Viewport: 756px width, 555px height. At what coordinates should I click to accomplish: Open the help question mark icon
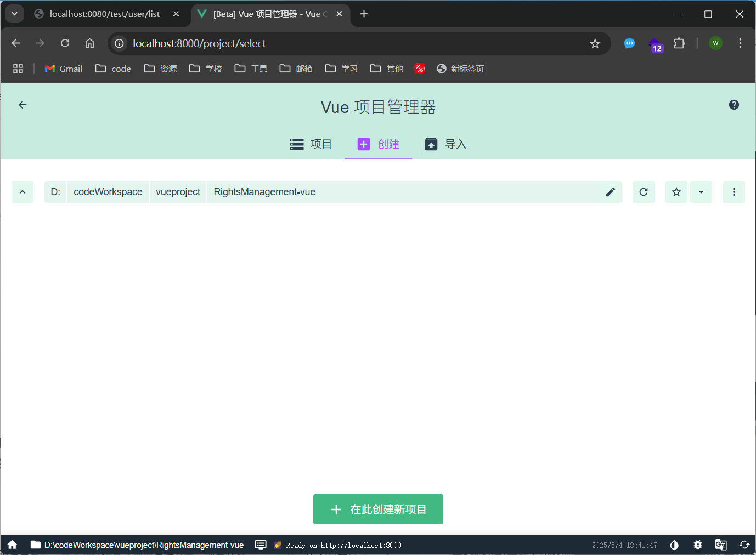(x=734, y=105)
